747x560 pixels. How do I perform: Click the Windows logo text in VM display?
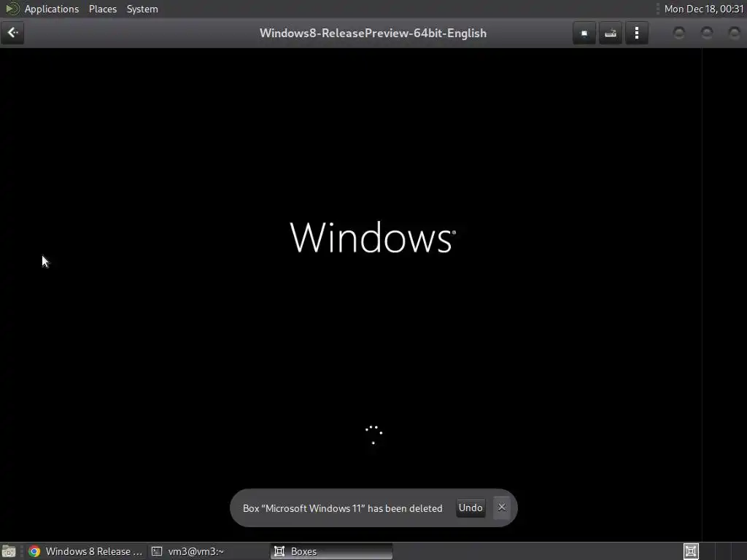(373, 237)
